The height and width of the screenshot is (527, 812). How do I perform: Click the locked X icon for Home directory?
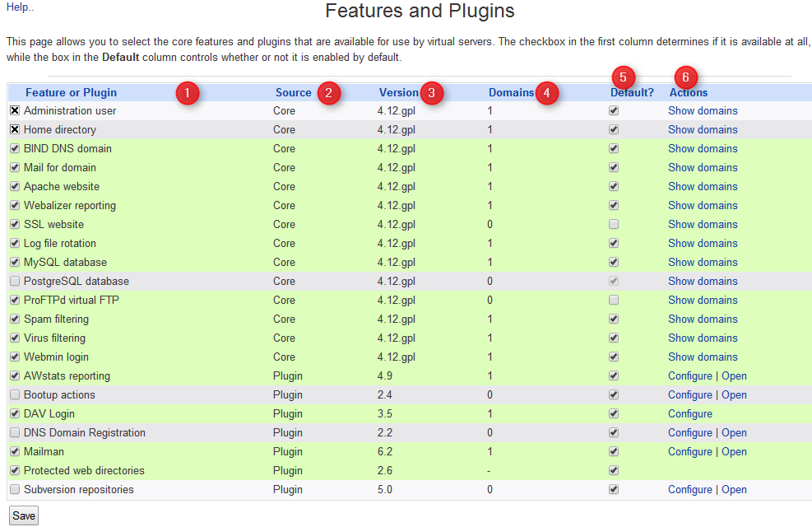(15, 130)
